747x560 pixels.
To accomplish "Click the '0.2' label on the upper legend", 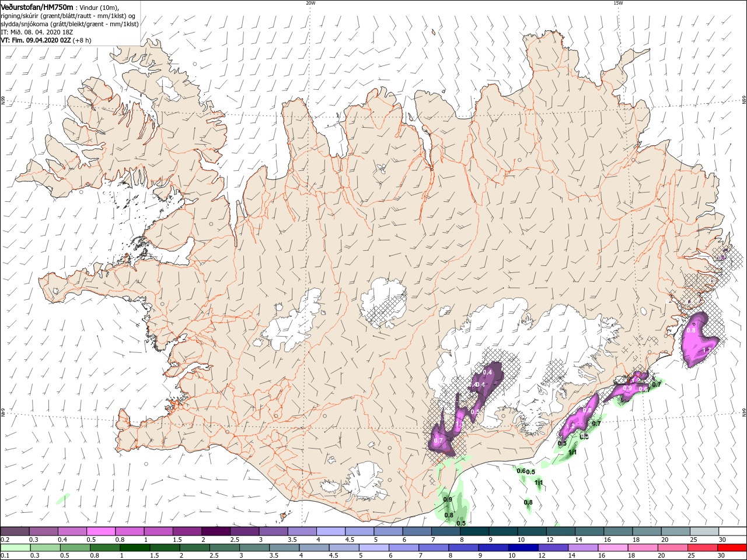I will 5,540.
